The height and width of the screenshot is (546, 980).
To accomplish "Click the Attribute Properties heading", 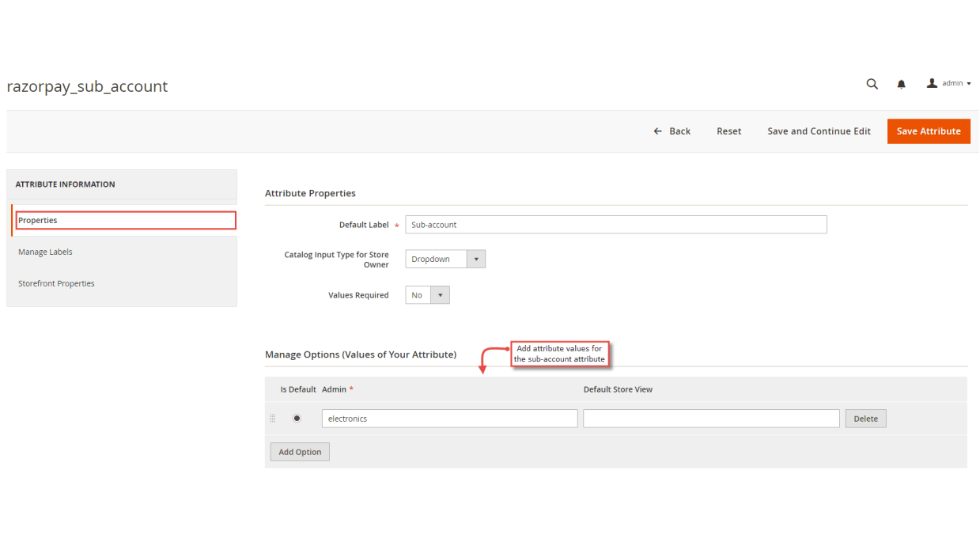I will click(x=310, y=193).
